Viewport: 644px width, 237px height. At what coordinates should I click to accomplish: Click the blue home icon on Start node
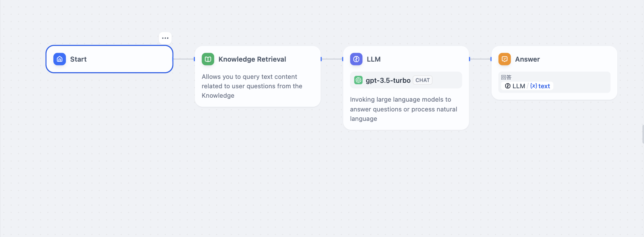tap(60, 59)
